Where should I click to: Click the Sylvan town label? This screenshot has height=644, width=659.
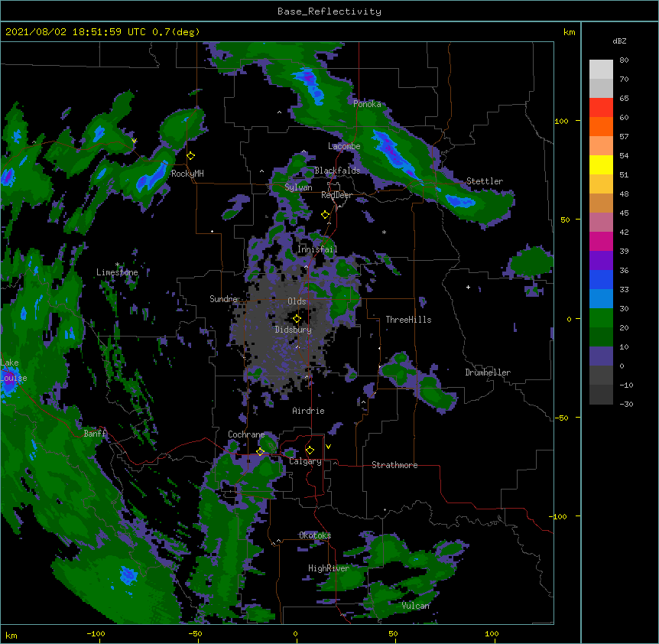(x=298, y=187)
